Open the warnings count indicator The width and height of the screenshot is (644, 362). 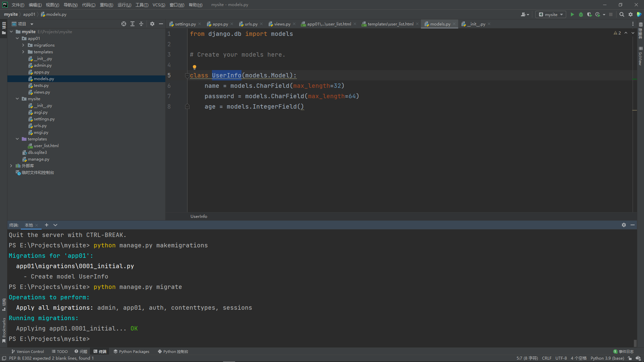click(x=617, y=33)
